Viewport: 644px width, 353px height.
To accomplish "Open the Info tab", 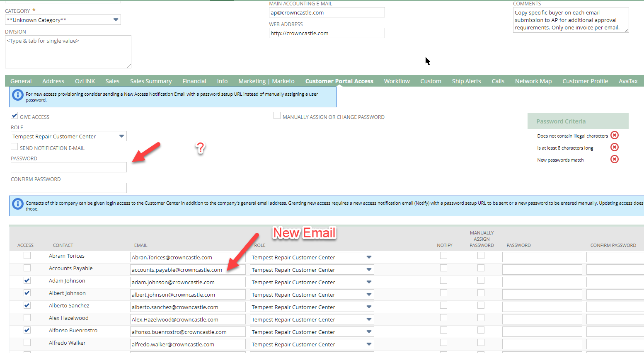I will (222, 81).
